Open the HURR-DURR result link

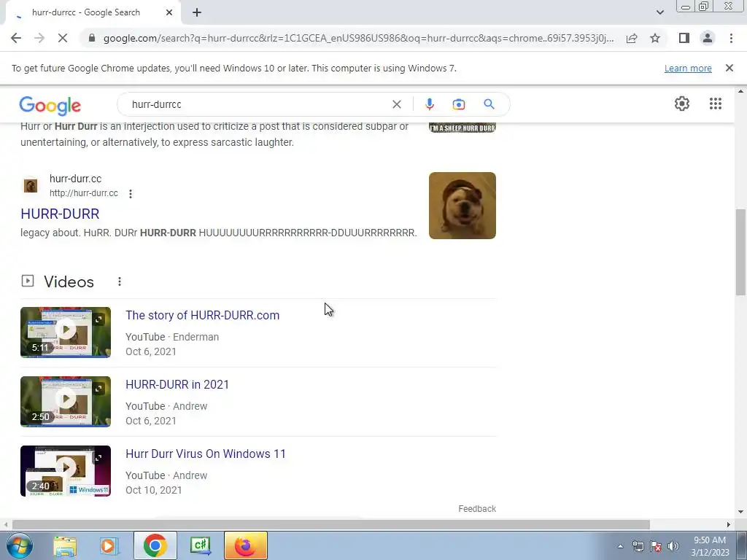click(60, 214)
